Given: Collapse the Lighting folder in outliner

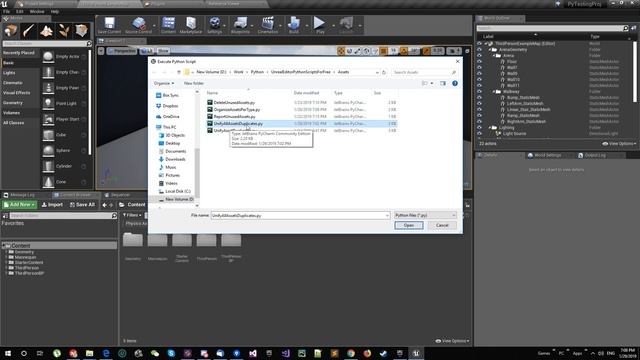Looking at the screenshot, I should click(490, 128).
